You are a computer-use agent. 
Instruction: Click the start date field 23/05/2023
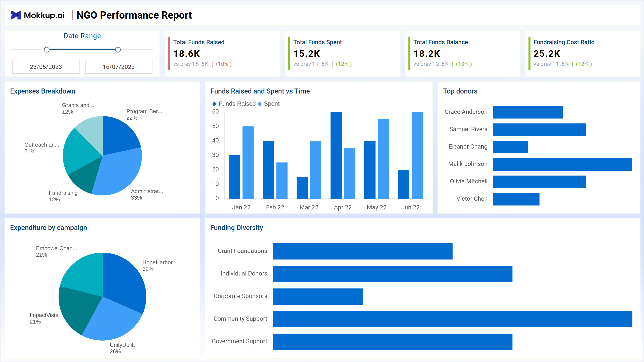pyautogui.click(x=46, y=67)
